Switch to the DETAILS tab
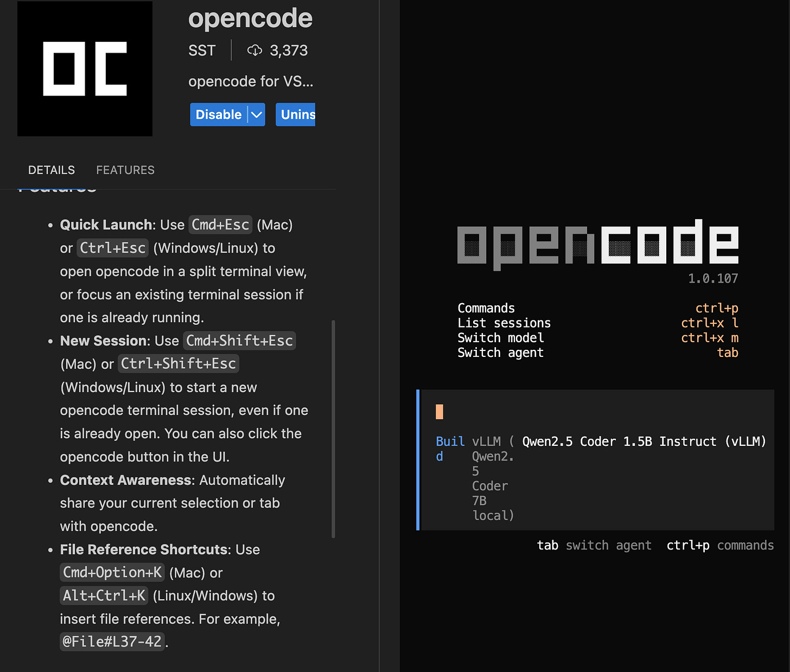 [52, 170]
